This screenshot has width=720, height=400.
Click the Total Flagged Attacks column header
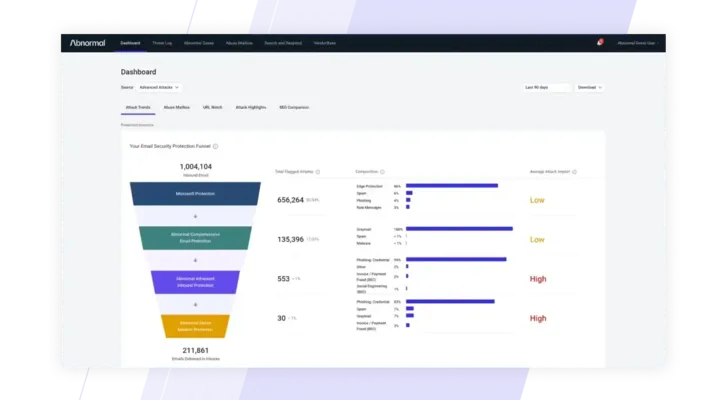click(x=294, y=172)
